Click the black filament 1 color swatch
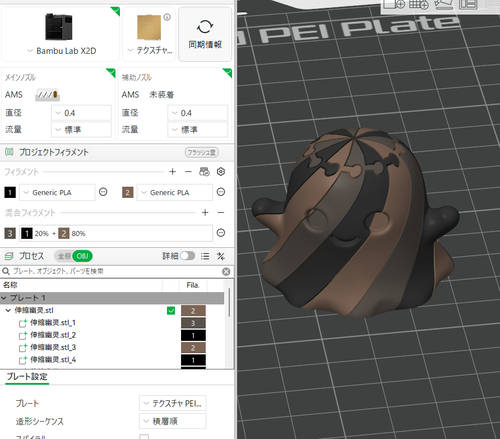 click(x=10, y=192)
